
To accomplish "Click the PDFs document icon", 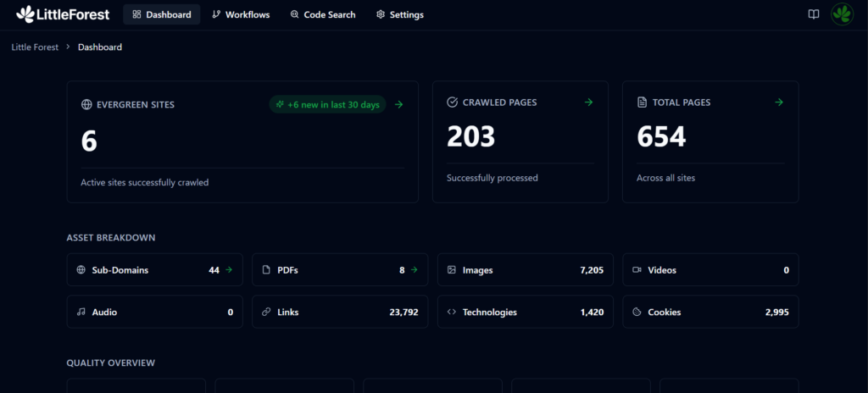I will (266, 270).
